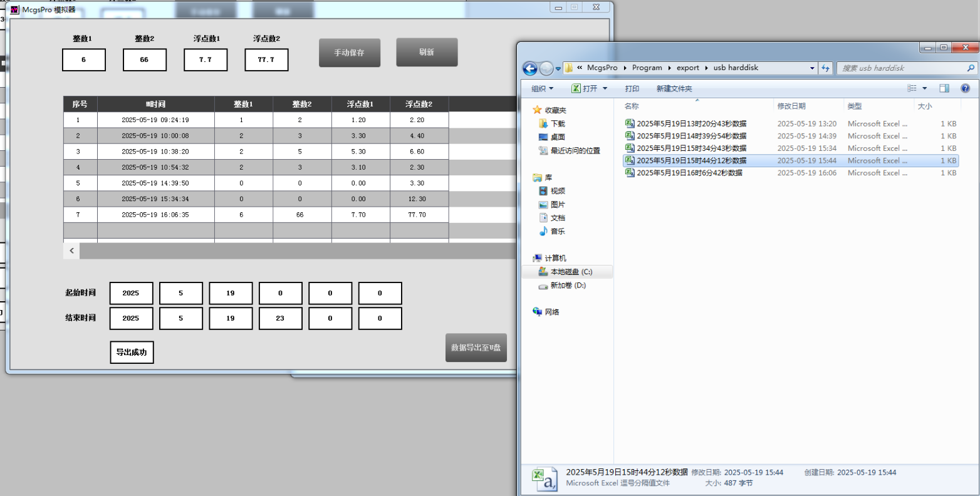Click the 浮点数2 table column header
Image resolution: width=980 pixels, height=496 pixels.
(419, 105)
